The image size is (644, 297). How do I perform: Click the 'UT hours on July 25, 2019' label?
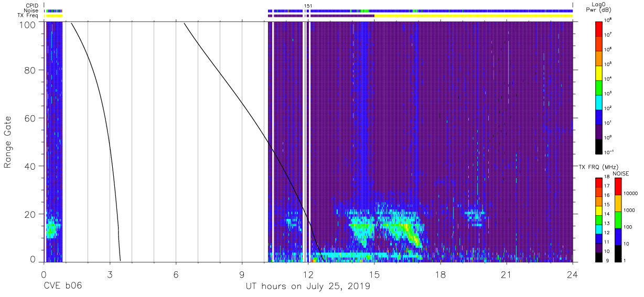[x=308, y=287]
